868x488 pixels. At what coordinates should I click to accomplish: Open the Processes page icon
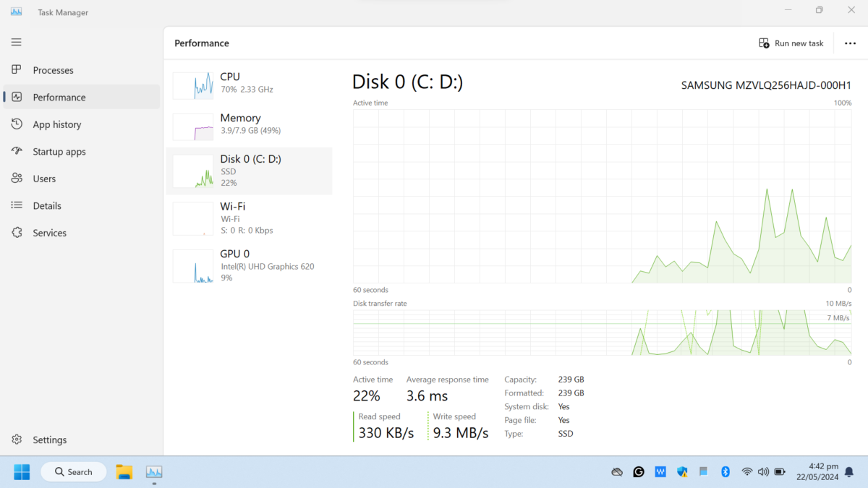[17, 70]
